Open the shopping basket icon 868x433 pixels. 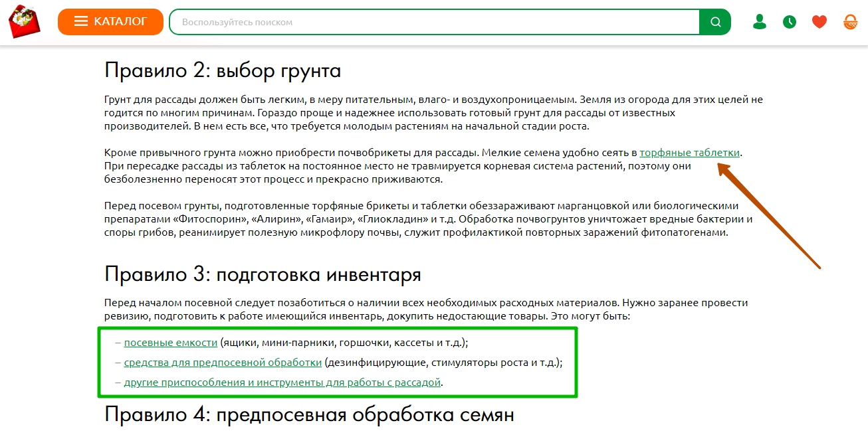851,22
